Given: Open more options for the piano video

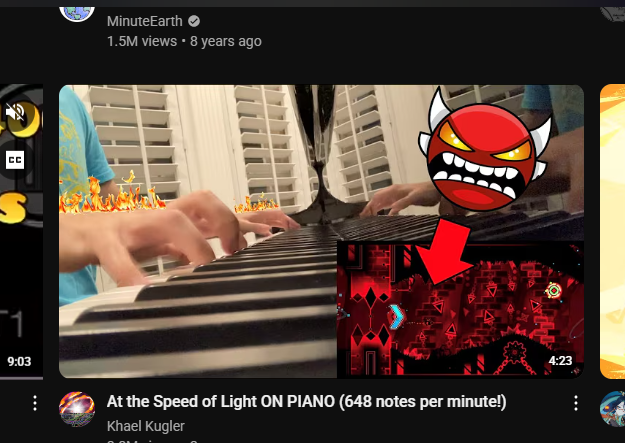Looking at the screenshot, I should point(576,403).
